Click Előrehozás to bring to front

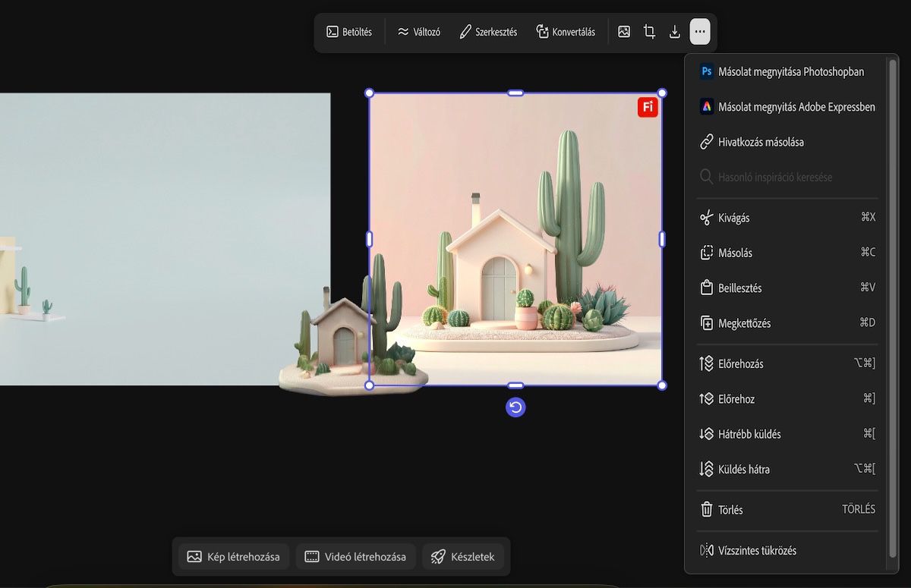(740, 363)
